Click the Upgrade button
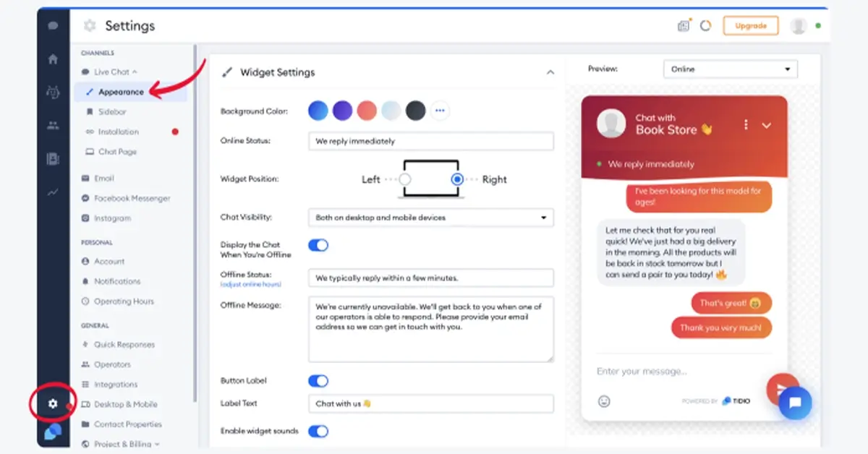 (x=751, y=26)
